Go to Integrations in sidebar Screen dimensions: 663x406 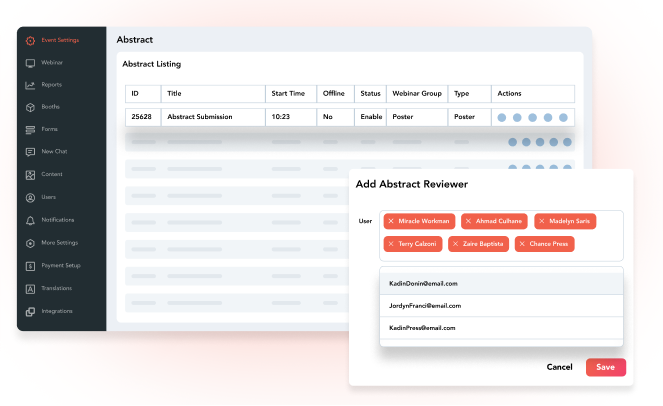point(56,311)
